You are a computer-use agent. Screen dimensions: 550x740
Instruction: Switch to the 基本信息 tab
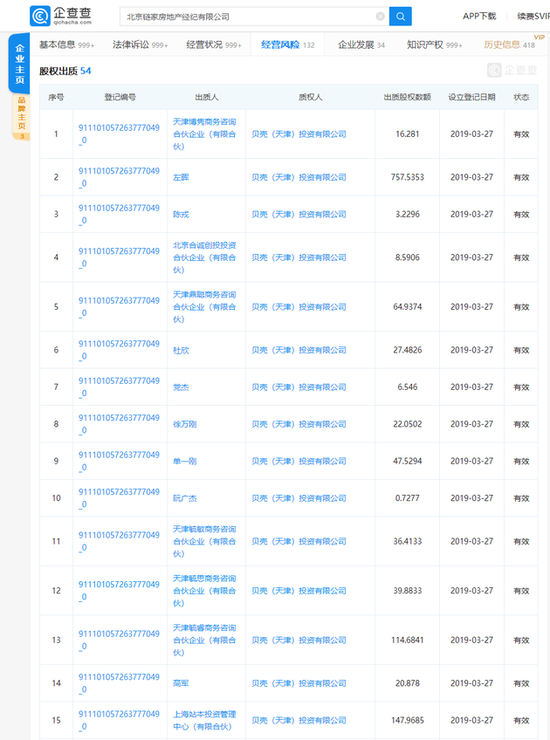point(67,45)
